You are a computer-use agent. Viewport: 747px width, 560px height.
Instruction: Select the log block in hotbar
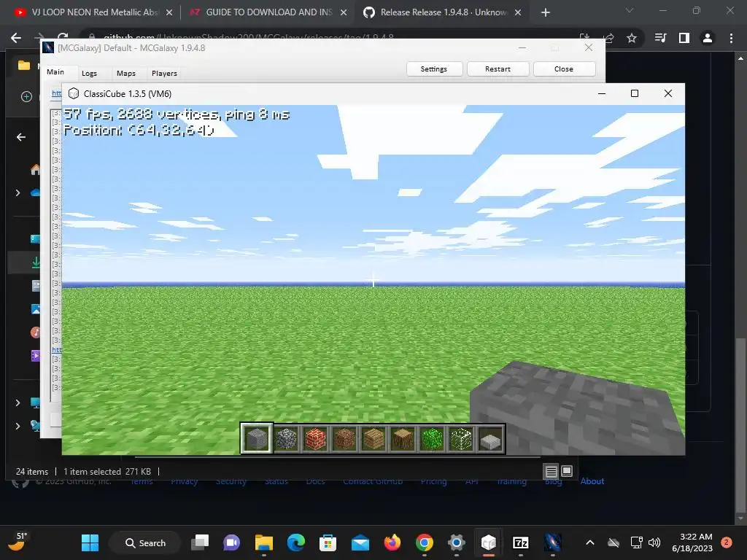[x=403, y=438]
